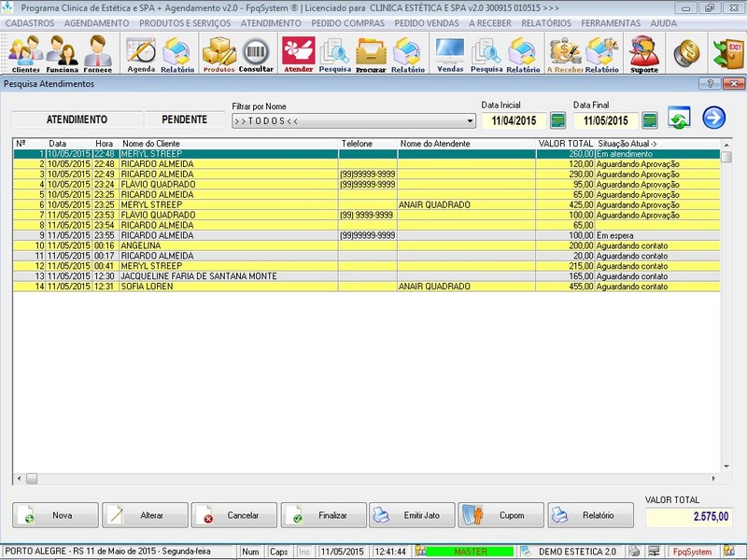Click the red Atender icon
This screenshot has width=747, height=560.
point(298,53)
